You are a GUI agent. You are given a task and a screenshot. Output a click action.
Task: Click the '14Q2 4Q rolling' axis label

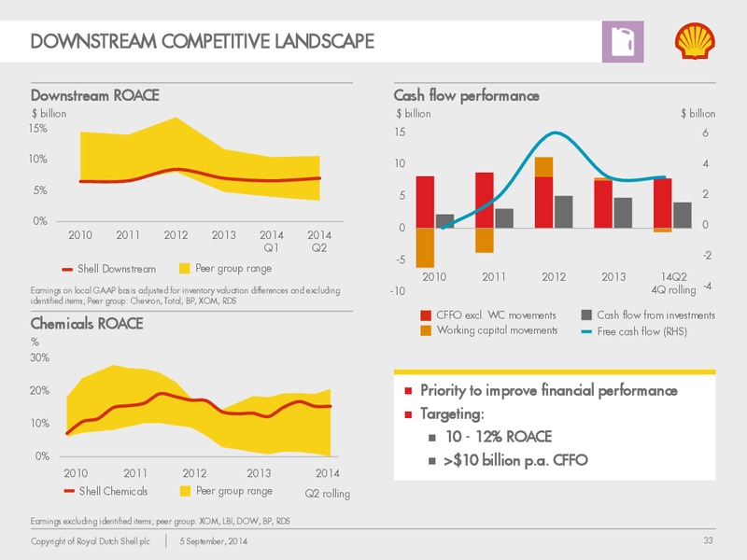673,284
